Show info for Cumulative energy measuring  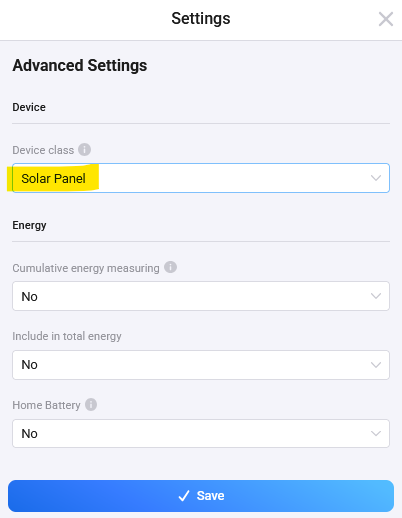click(x=170, y=267)
